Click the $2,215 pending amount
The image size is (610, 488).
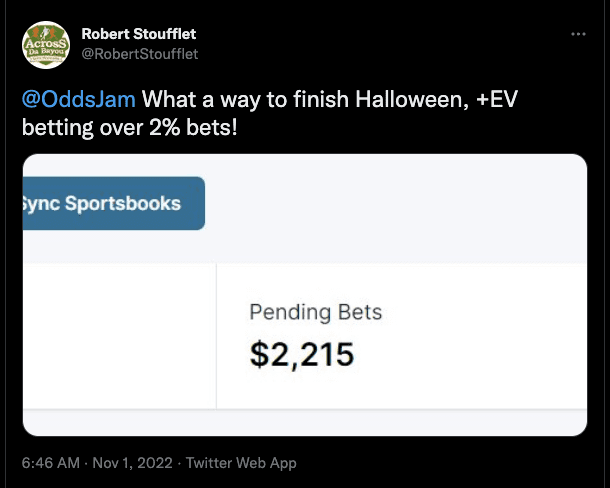302,354
